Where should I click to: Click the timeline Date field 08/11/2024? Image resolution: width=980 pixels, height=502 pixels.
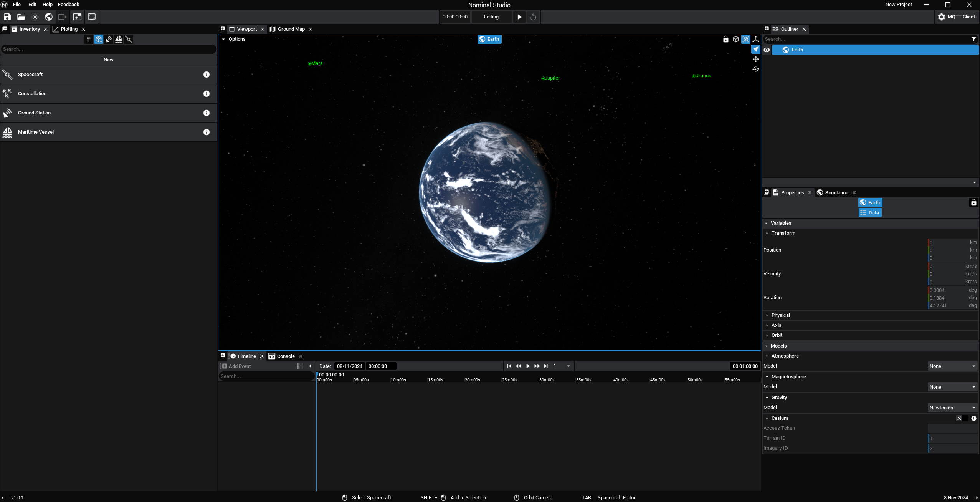349,366
